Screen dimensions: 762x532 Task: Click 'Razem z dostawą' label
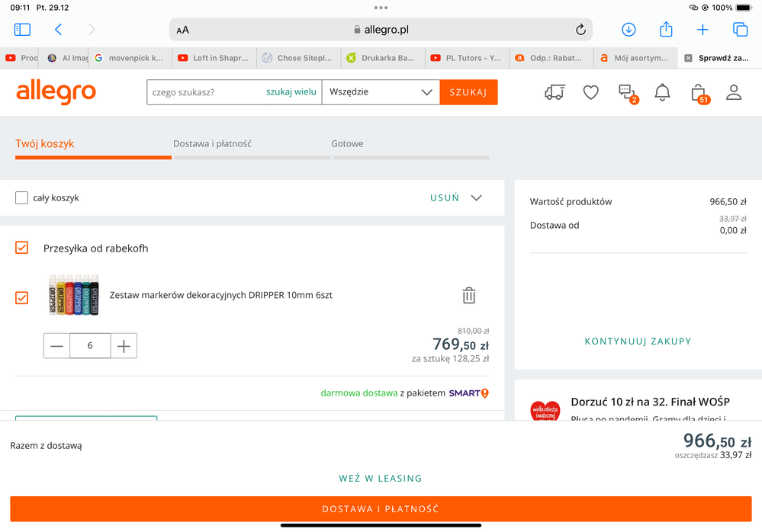[47, 446]
